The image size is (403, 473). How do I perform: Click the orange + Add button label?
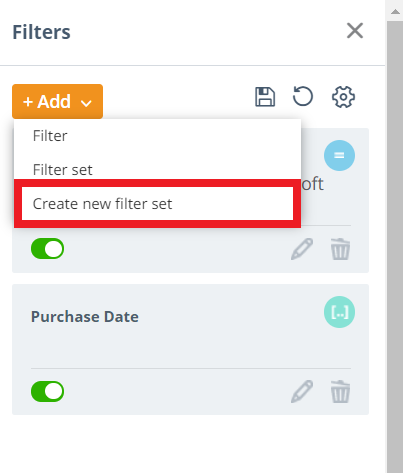(47, 101)
